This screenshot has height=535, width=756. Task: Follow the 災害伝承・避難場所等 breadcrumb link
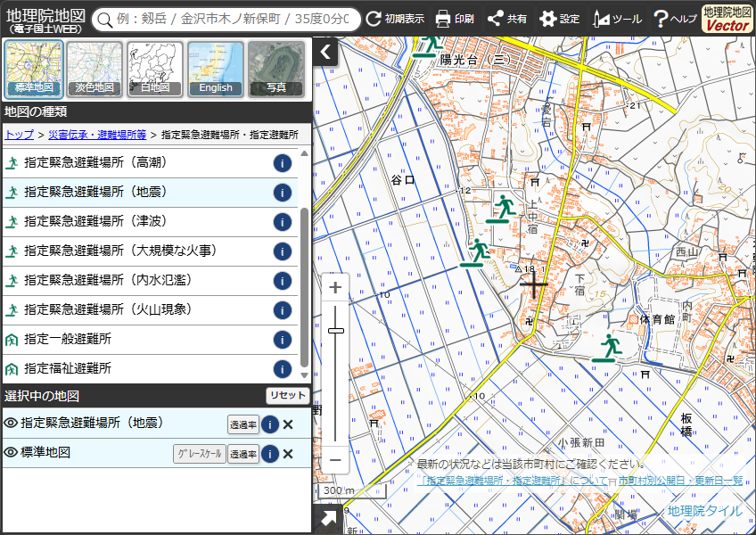[97, 135]
